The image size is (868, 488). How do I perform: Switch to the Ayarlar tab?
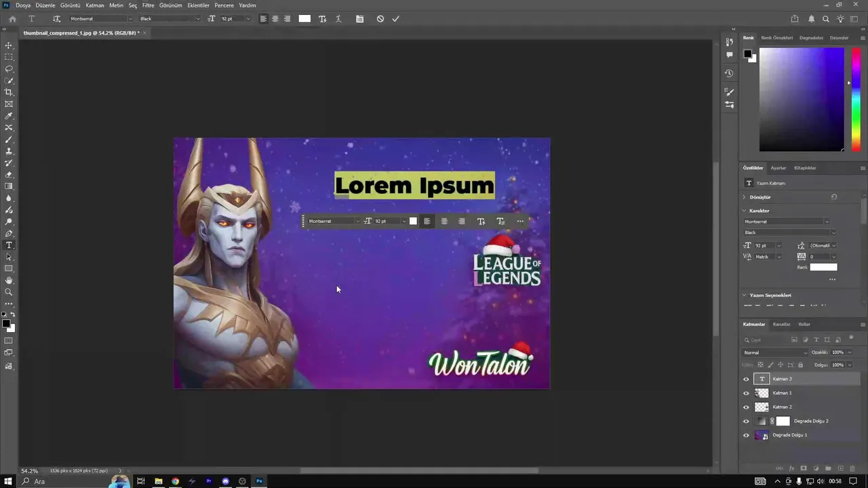(778, 168)
